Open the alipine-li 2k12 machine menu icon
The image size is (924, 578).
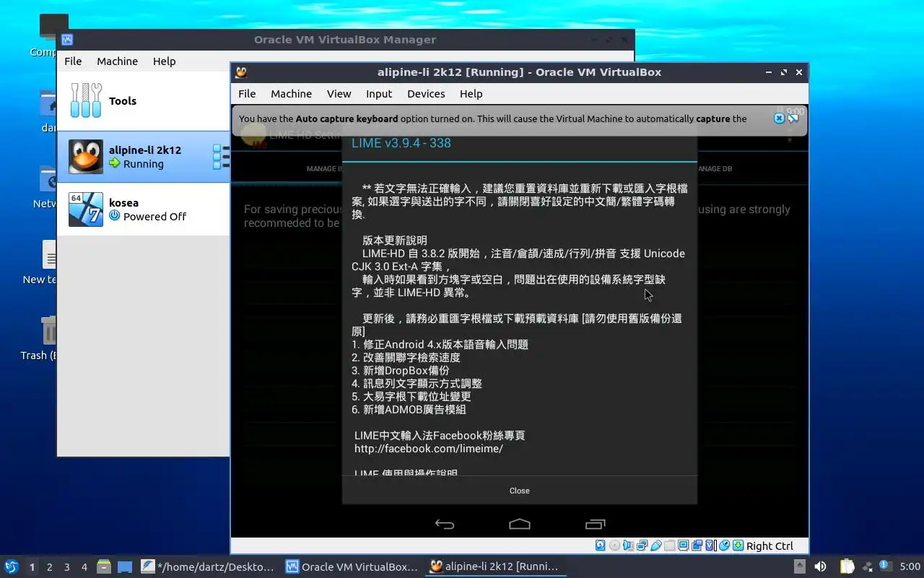click(x=221, y=157)
